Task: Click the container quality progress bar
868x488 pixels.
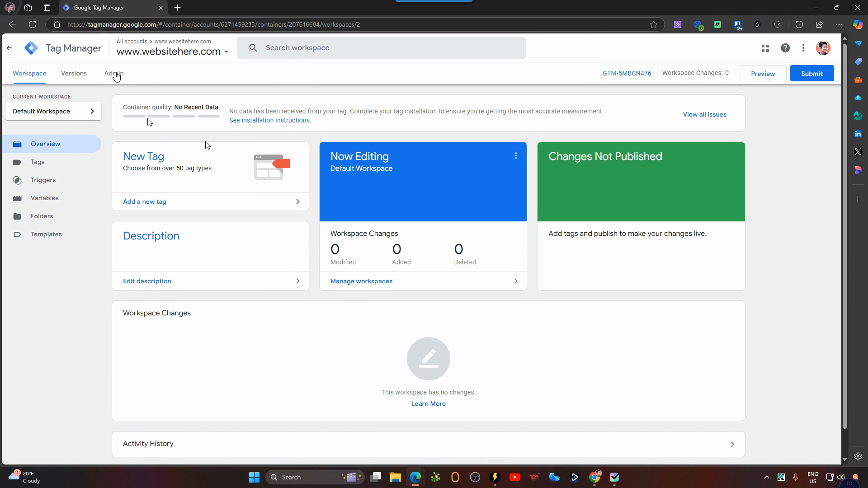Action: coord(171,116)
